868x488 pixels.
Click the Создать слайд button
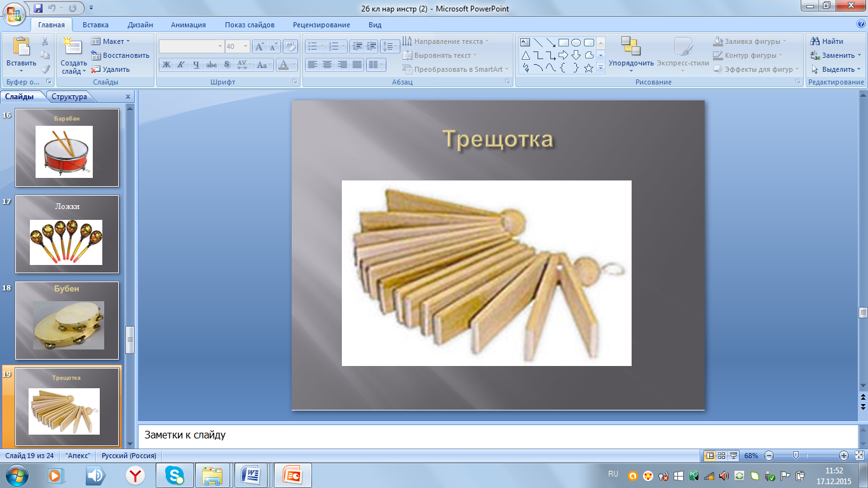pyautogui.click(x=74, y=55)
